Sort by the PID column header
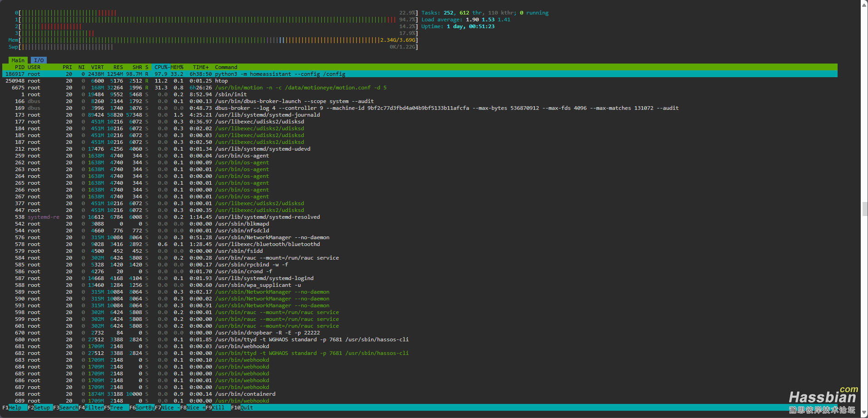 pos(20,67)
